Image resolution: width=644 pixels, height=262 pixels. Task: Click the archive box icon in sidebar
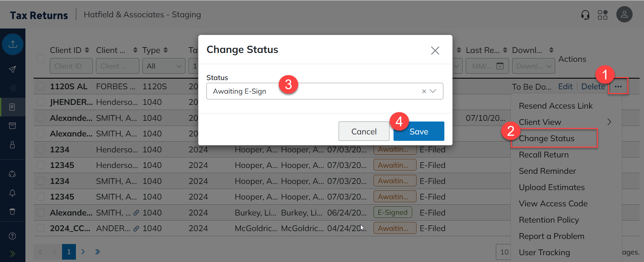pos(12,126)
